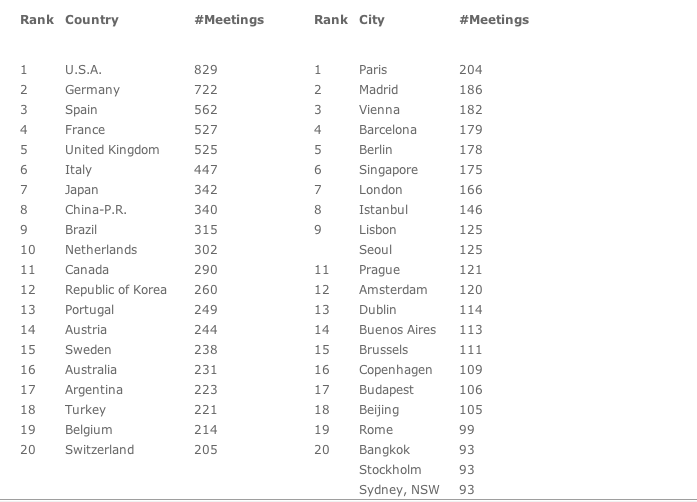Image resolution: width=697 pixels, height=502 pixels.
Task: Click the Country column header
Action: pyautogui.click(x=92, y=20)
